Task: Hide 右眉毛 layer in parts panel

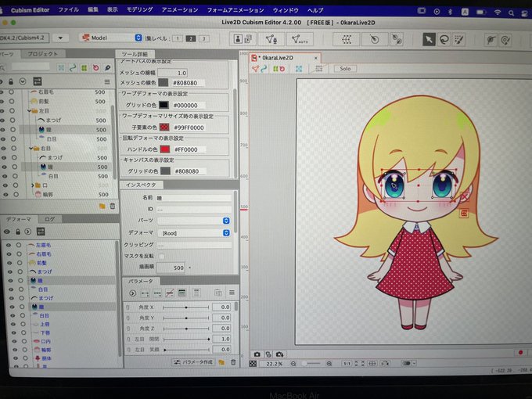Action: click(2, 92)
